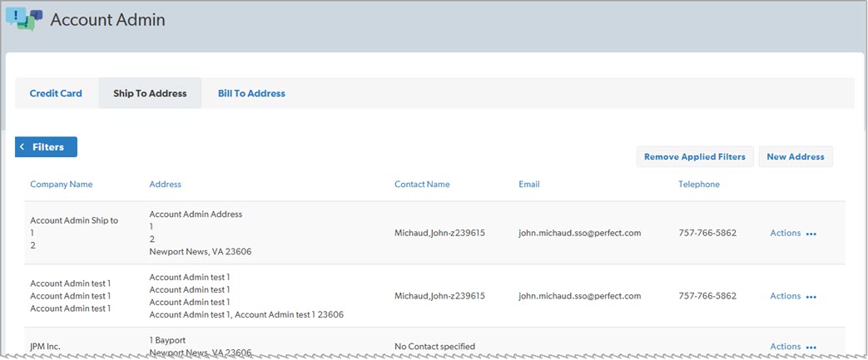Click the Account Admin page title
Screen dimensions: 868x360
pos(107,20)
